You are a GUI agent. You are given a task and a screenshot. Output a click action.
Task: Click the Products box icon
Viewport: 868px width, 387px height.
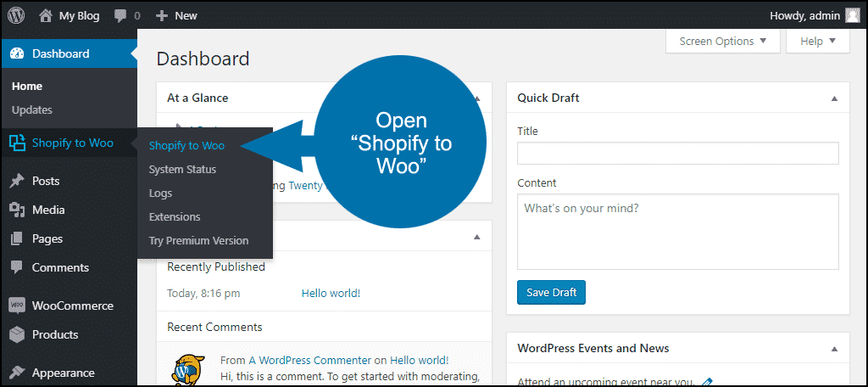(17, 335)
